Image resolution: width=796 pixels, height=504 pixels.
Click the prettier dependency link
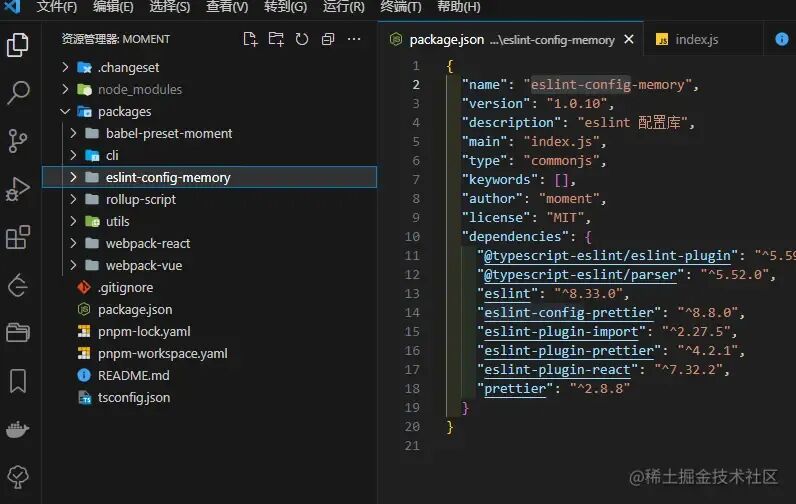(x=515, y=389)
